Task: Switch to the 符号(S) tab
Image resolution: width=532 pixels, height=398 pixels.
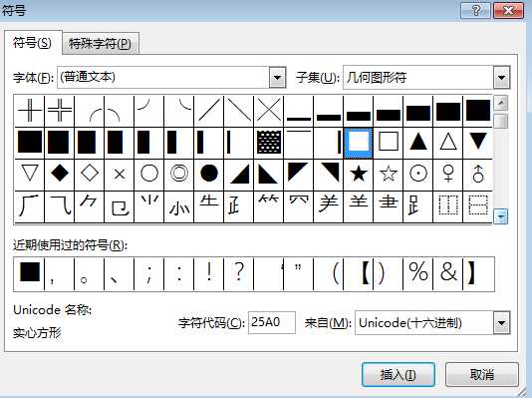Action: coord(32,43)
